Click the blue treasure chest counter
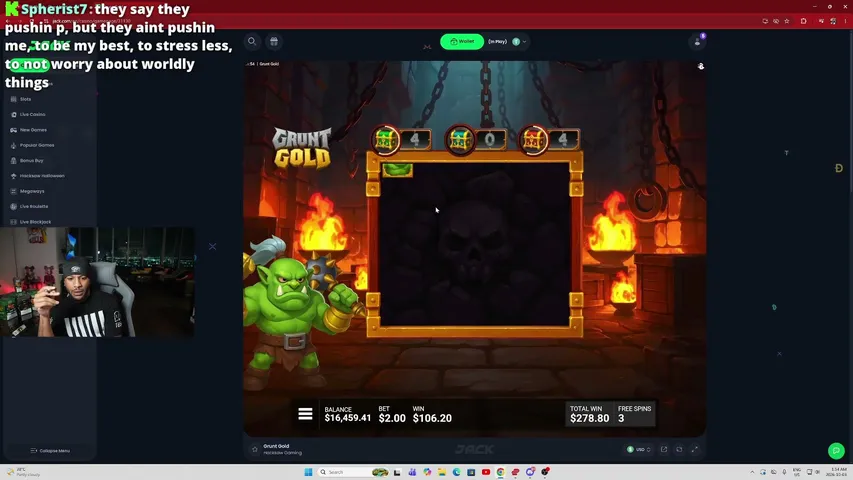This screenshot has height=480, width=853. [475, 140]
